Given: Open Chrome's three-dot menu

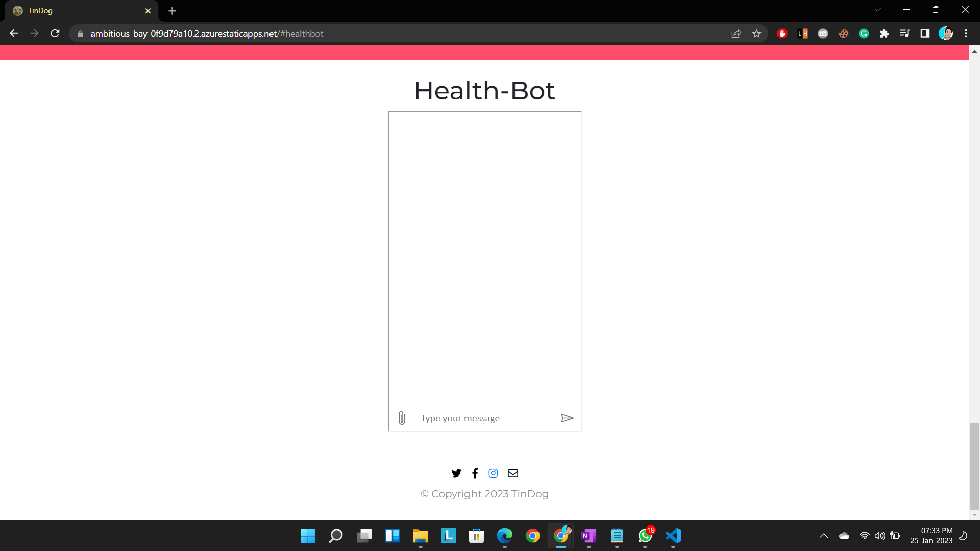Looking at the screenshot, I should 966,33.
